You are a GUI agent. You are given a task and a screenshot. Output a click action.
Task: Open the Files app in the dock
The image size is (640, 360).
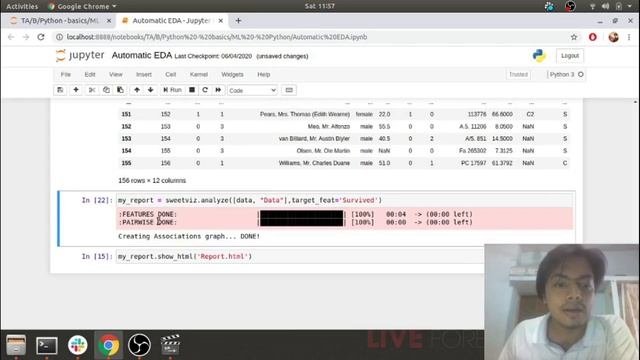point(16,345)
